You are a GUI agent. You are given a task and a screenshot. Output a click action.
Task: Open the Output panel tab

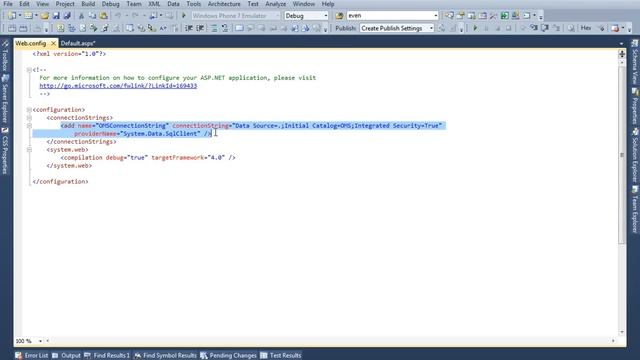coord(66,356)
